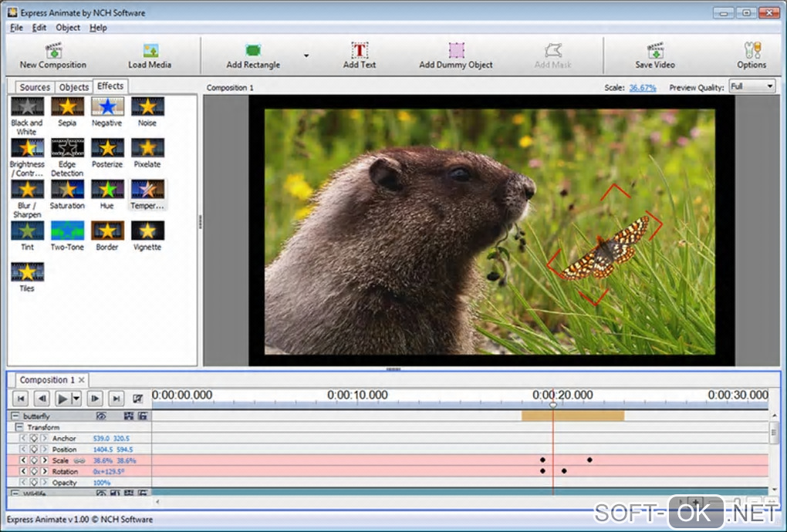Screen dimensions: 787x532
Task: Toggle visibility eye on butterfly layer
Action: coord(100,416)
